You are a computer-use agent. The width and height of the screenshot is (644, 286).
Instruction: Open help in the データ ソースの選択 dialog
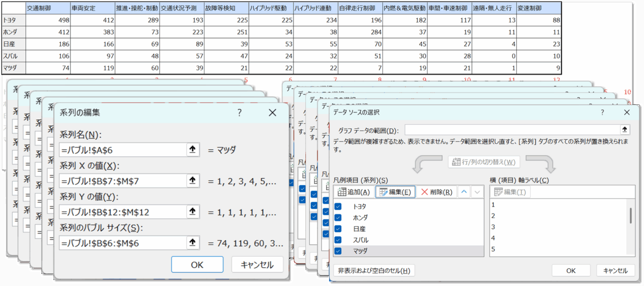click(602, 112)
